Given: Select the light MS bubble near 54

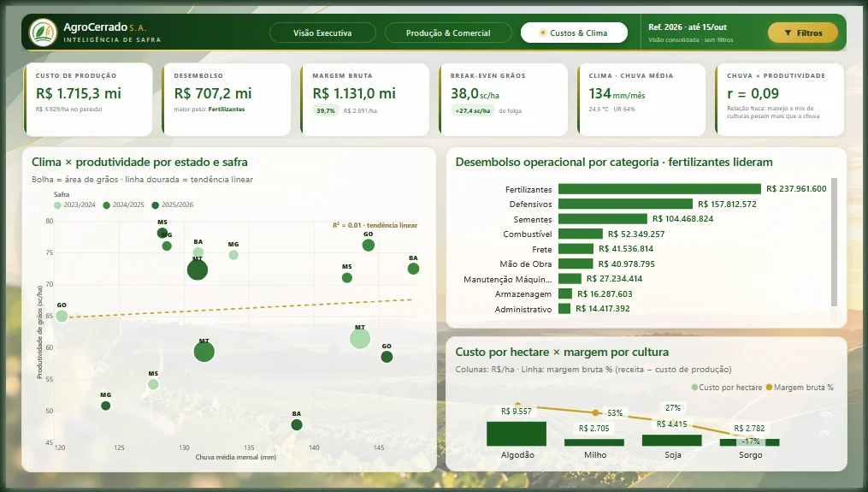Looking at the screenshot, I should (x=153, y=384).
